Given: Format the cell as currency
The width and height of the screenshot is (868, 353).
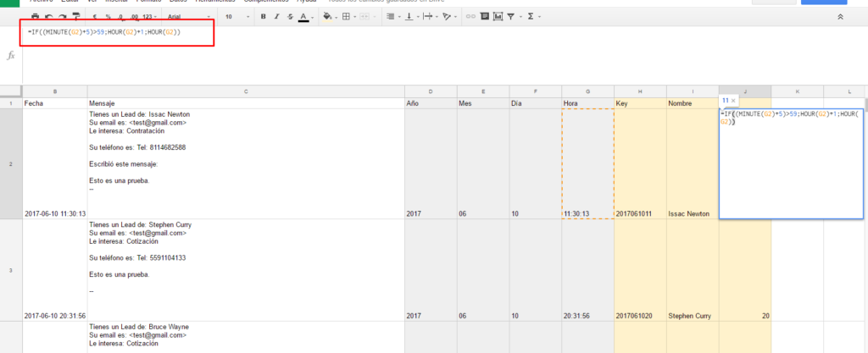Looking at the screenshot, I should point(95,17).
